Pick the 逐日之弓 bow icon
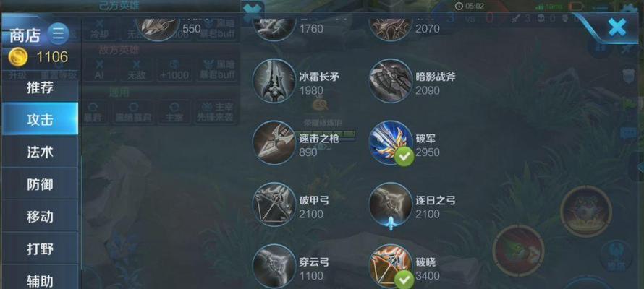 tap(391, 204)
